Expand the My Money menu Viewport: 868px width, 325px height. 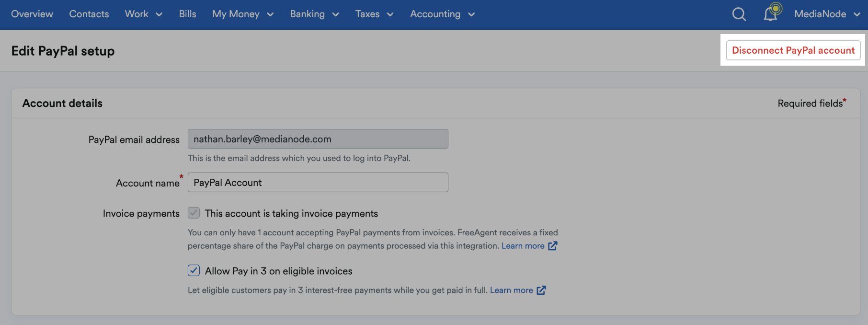pyautogui.click(x=243, y=14)
